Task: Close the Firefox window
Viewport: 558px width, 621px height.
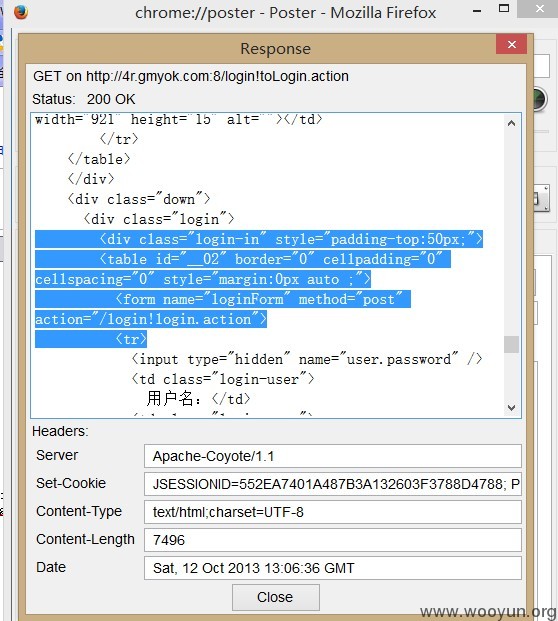Action: pyautogui.click(x=539, y=9)
